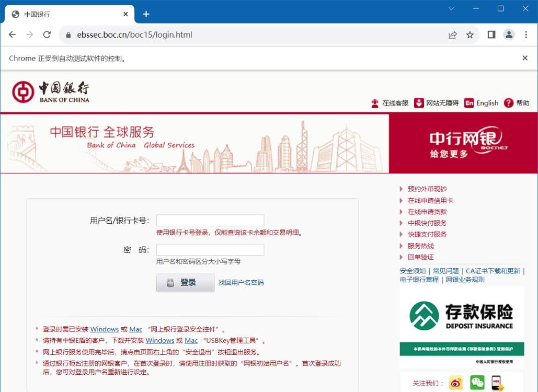
Task: Switch language to English
Action: click(x=481, y=103)
